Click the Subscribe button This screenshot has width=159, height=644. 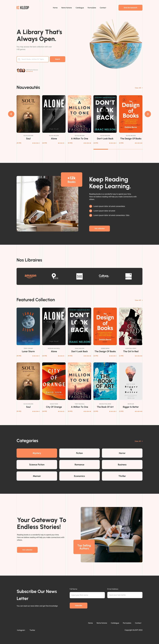point(79,605)
